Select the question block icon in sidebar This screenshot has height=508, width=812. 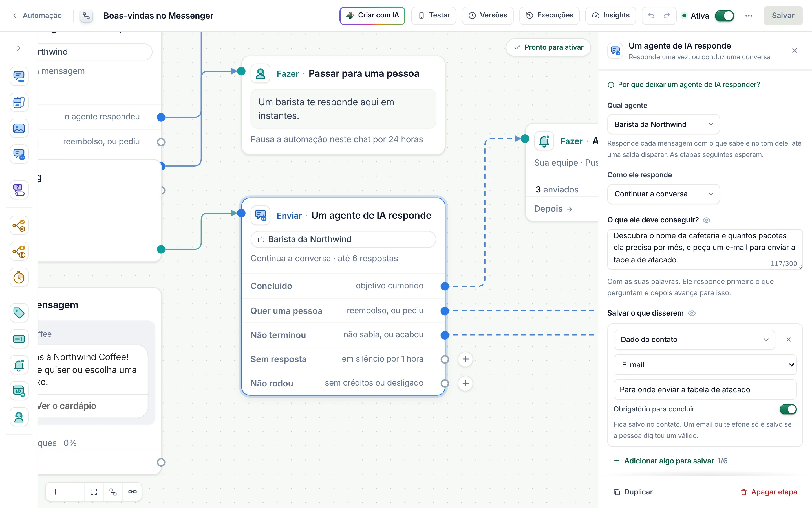[19, 190]
